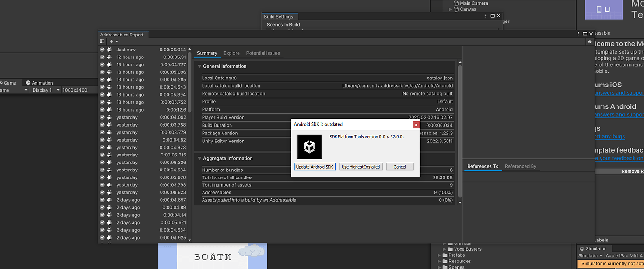Switch to the Explore tab
The width and height of the screenshot is (644, 269).
click(231, 53)
